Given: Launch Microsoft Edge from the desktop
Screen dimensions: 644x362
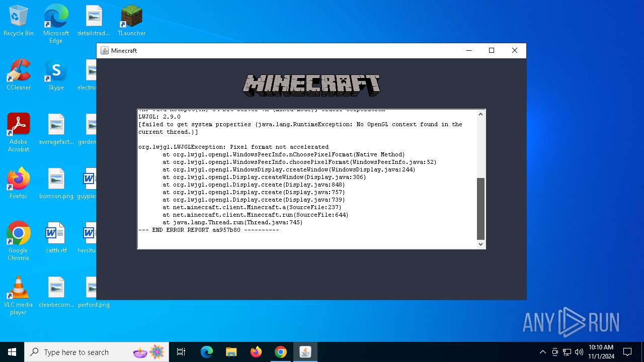Looking at the screenshot, I should 56,24.
